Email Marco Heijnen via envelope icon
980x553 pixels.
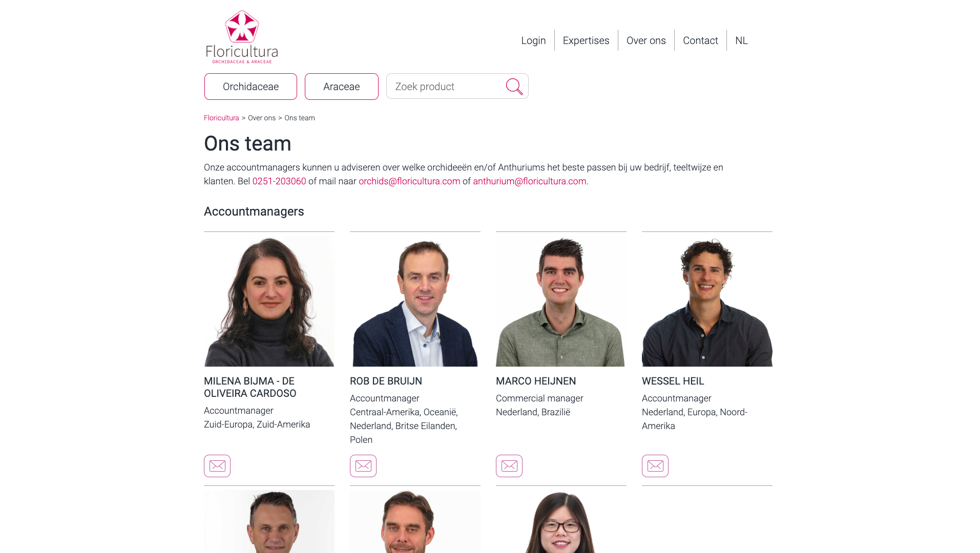coord(509,466)
